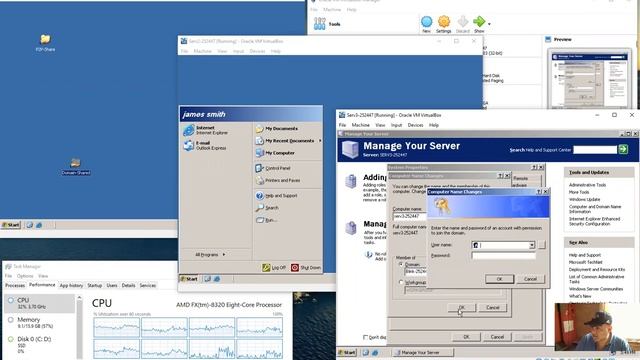The height and width of the screenshot is (360, 640).
Task: Open Deployment and Resource Kits link
Action: click(x=597, y=269)
